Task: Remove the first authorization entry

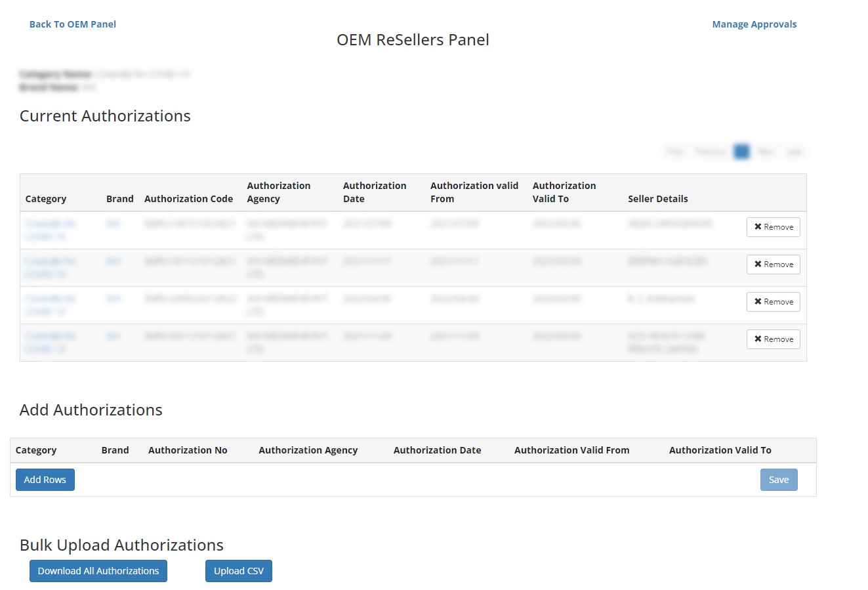Action: [773, 226]
